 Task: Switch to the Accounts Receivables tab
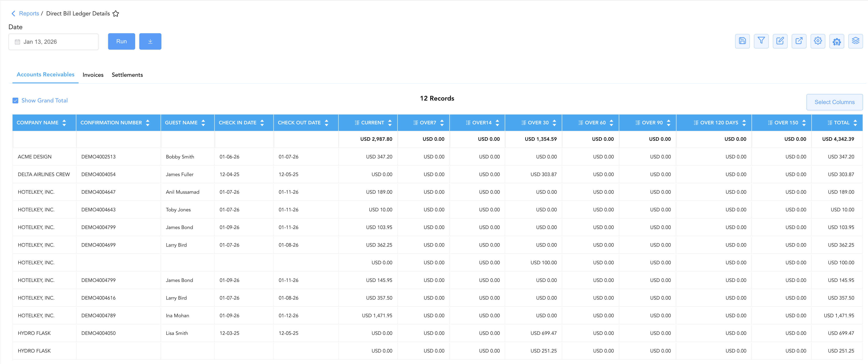[x=46, y=74]
